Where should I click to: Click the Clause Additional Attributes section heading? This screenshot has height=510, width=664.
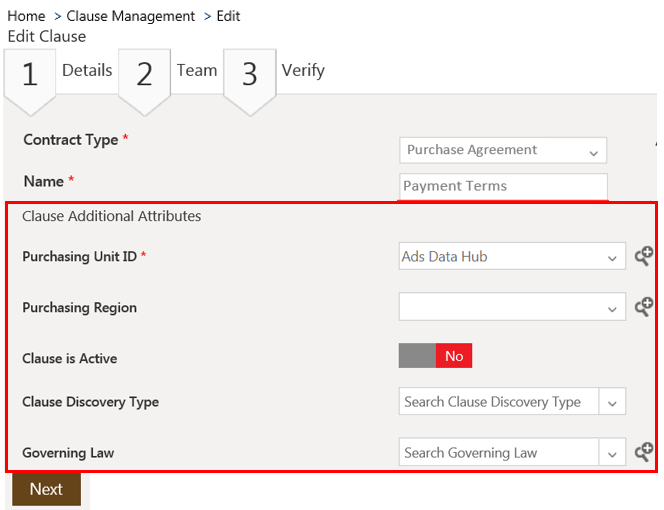[x=112, y=216]
